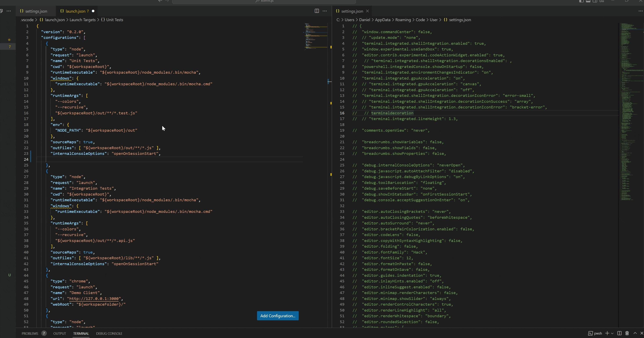This screenshot has height=338, width=644.
Task: Open a new terminal with the plus icon
Action: [607, 334]
